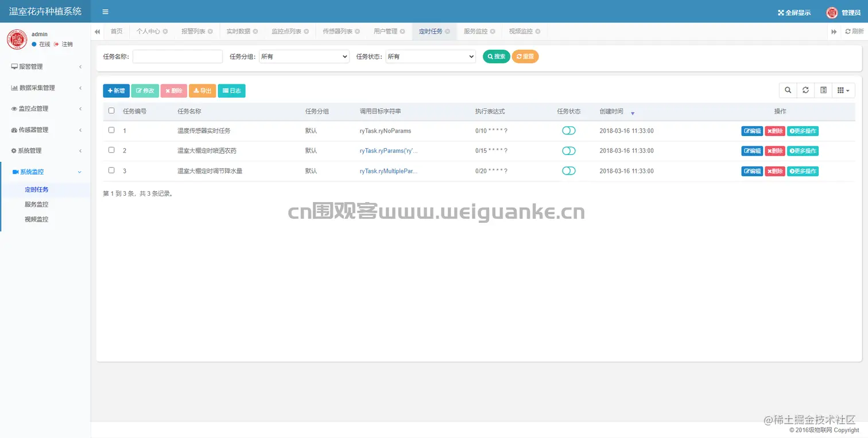
Task: Open 更多操作 for task 温度传感器实时任务
Action: coord(803,131)
